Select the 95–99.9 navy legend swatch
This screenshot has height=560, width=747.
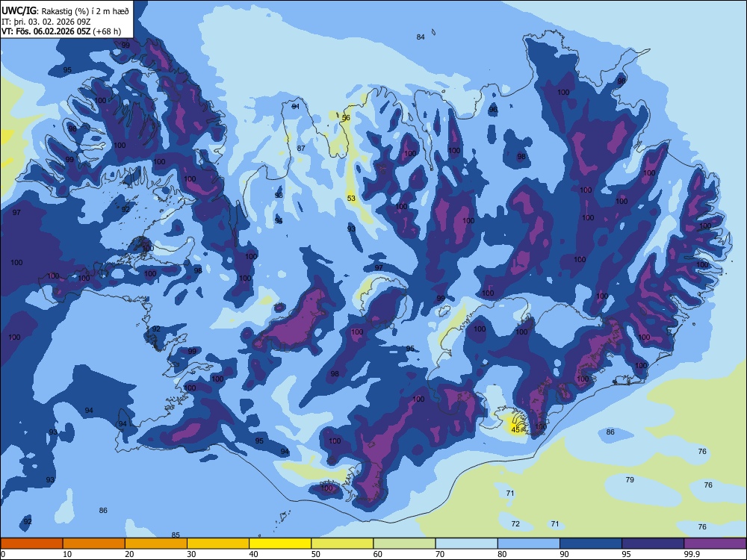(x=653, y=544)
